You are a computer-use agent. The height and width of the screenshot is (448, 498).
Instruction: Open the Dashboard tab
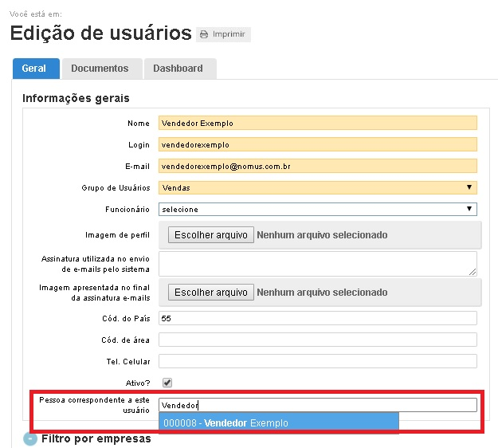pos(180,69)
